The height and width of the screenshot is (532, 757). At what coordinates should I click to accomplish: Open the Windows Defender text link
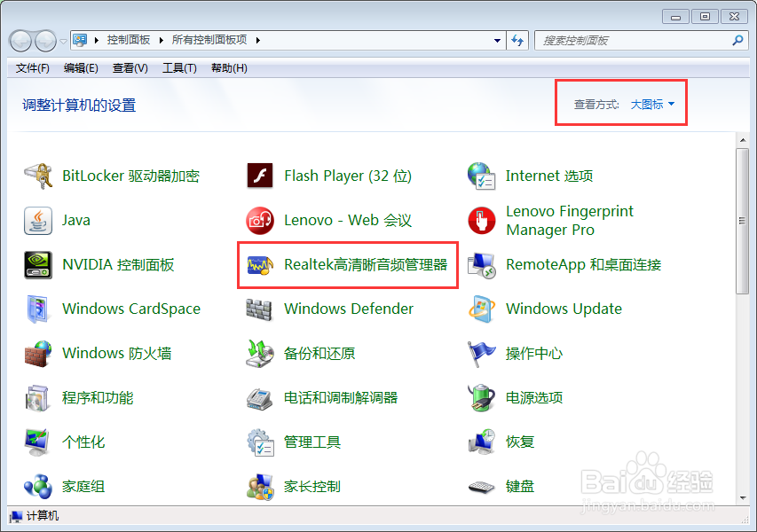click(x=349, y=309)
